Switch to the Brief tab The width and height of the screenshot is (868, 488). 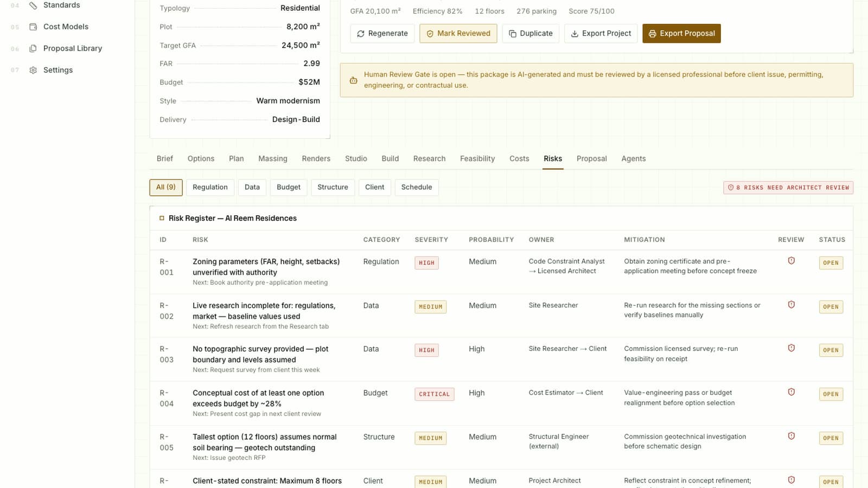tap(165, 159)
